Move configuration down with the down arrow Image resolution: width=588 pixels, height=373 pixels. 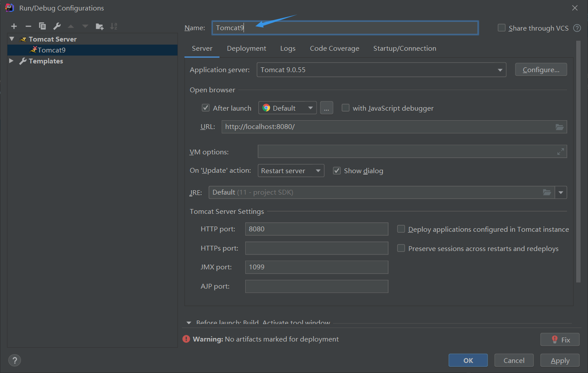[85, 26]
